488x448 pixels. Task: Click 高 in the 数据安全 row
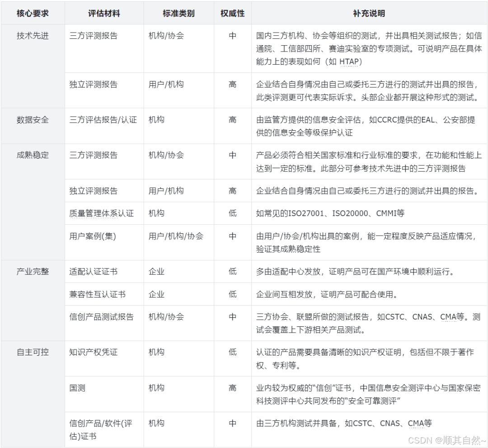[233, 120]
